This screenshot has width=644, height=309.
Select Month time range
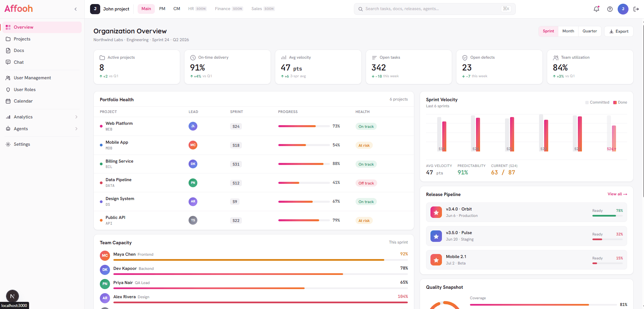click(568, 31)
